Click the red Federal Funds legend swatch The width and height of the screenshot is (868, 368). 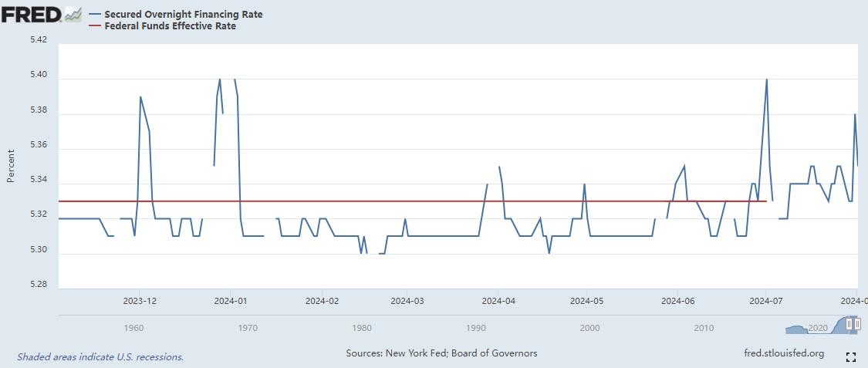pyautogui.click(x=95, y=25)
